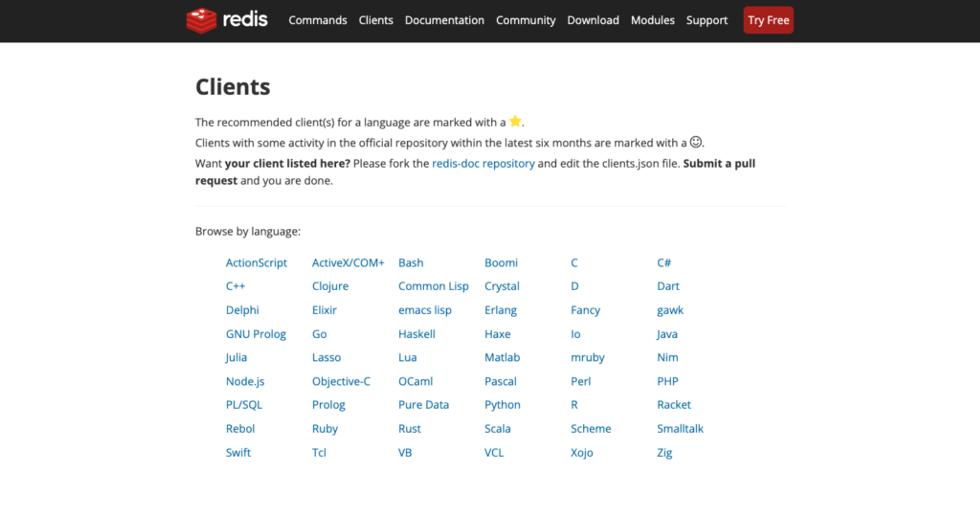Click the D language link
The height and width of the screenshot is (514, 980).
point(574,286)
